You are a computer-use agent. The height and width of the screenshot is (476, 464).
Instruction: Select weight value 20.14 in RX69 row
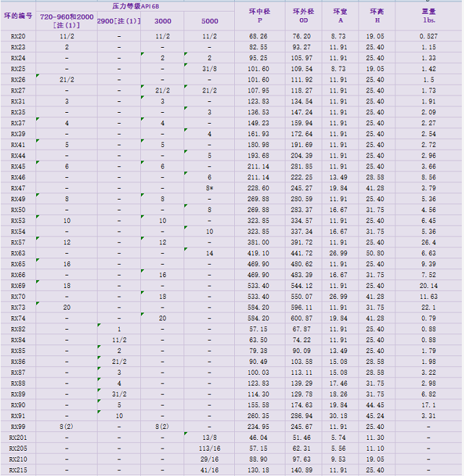pyautogui.click(x=429, y=286)
